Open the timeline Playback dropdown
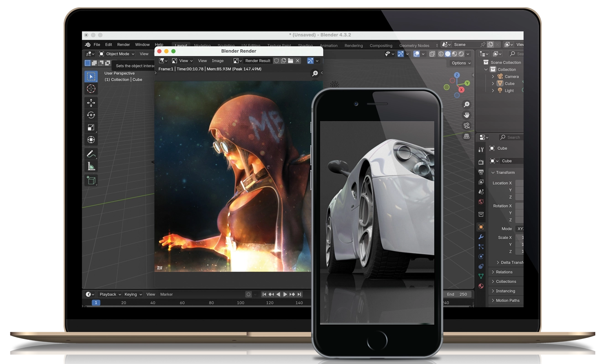The width and height of the screenshot is (604, 364). [x=110, y=295]
